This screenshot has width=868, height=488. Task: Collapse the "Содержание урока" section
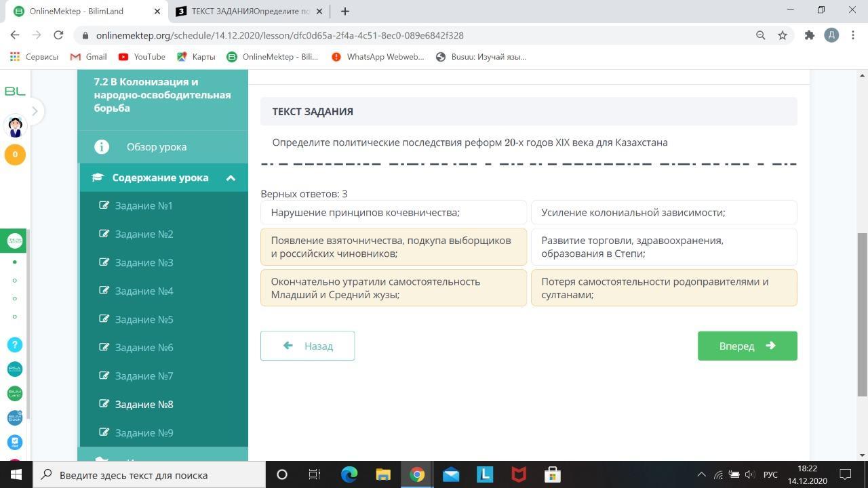click(x=231, y=178)
